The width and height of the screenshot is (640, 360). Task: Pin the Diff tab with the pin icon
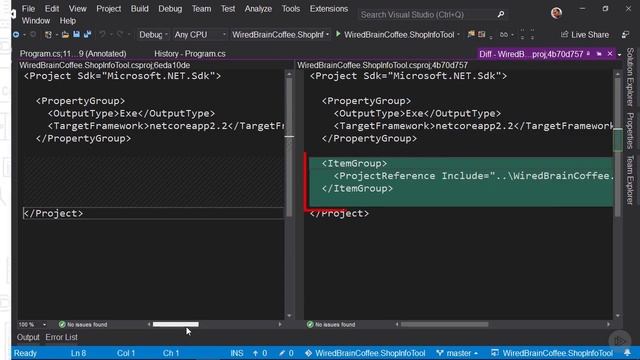pos(588,54)
